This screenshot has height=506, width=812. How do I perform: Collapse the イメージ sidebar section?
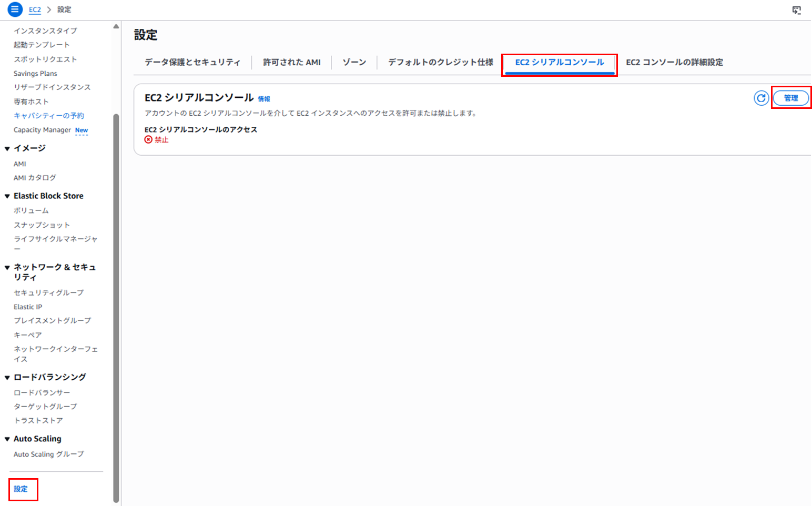(x=7, y=149)
